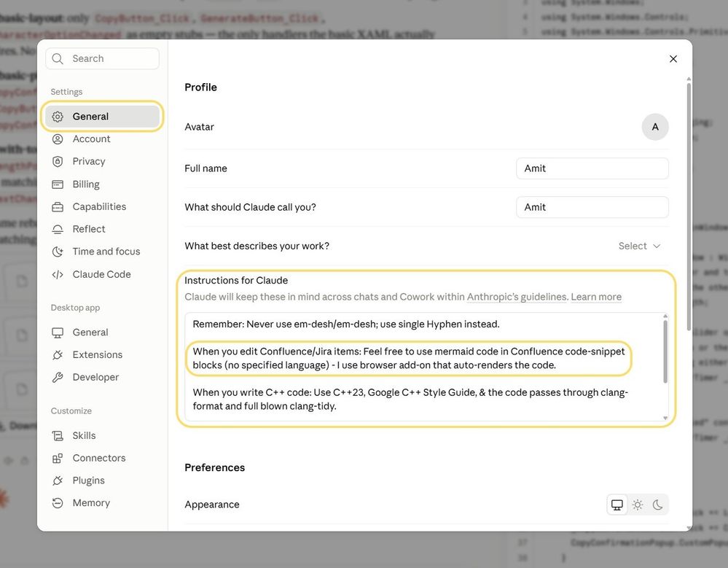Select system appearance monitor icon
728x568 pixels.
pos(617,505)
